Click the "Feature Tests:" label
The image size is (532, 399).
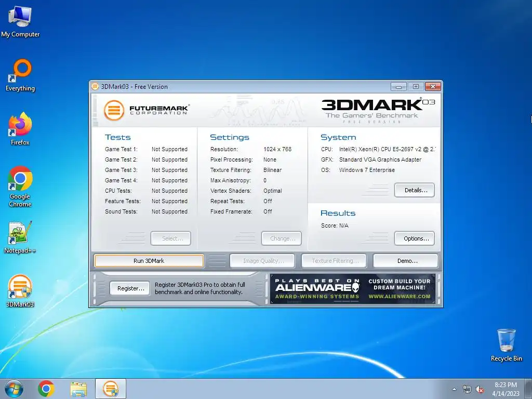click(123, 201)
